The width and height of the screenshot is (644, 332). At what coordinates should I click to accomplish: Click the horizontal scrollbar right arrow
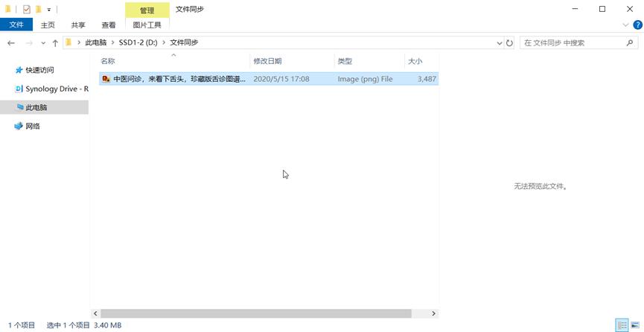click(434, 313)
